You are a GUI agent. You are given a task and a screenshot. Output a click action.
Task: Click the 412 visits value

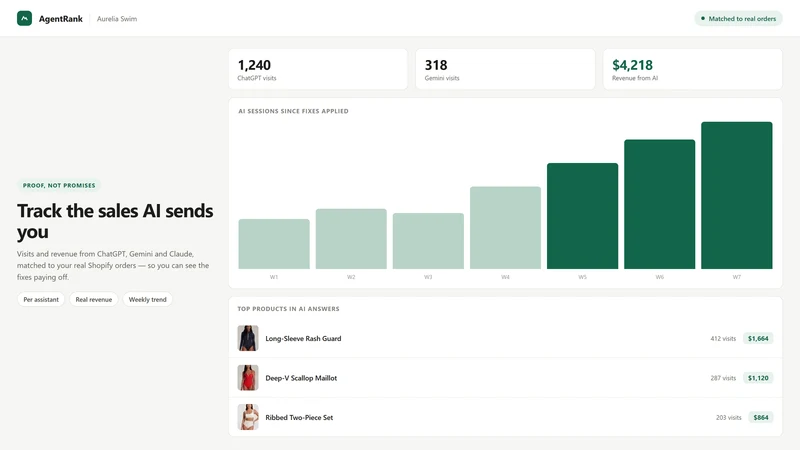[x=723, y=338]
